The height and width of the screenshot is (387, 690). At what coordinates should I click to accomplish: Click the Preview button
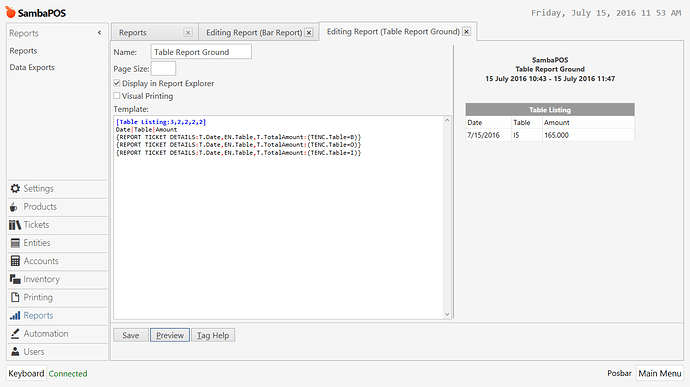(170, 335)
